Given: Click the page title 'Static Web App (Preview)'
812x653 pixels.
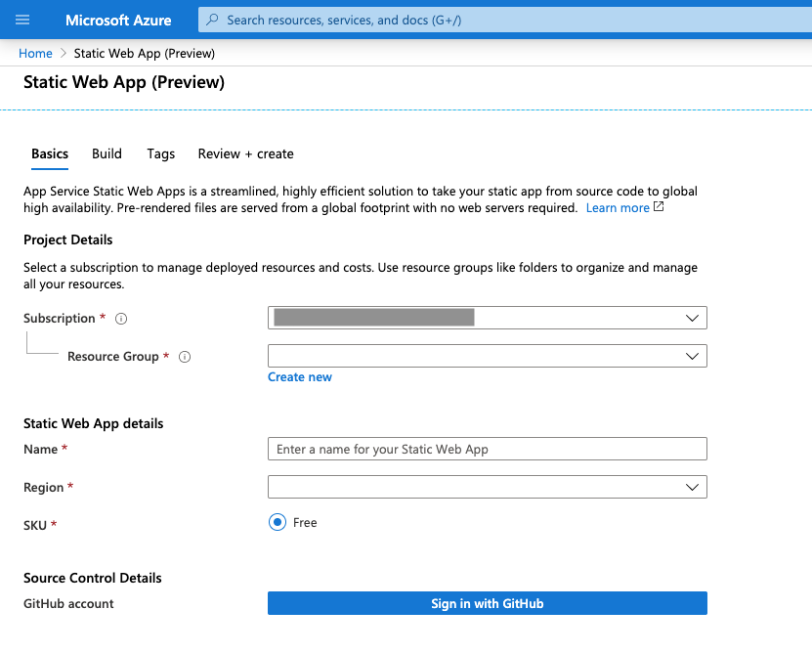Looking at the screenshot, I should tap(124, 82).
